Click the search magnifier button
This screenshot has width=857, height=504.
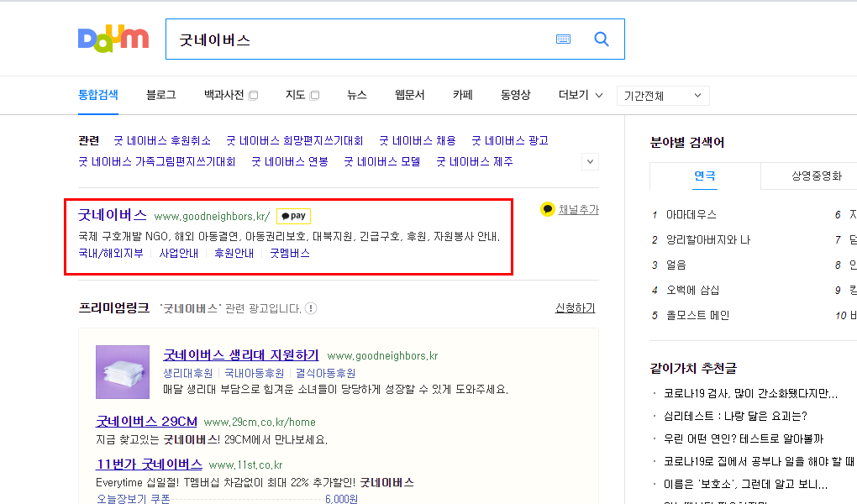[602, 39]
